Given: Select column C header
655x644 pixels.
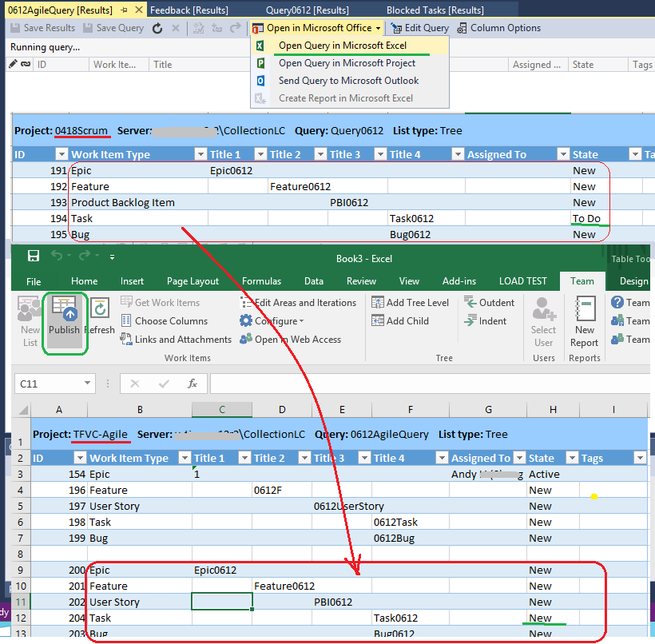Looking at the screenshot, I should tap(222, 410).
